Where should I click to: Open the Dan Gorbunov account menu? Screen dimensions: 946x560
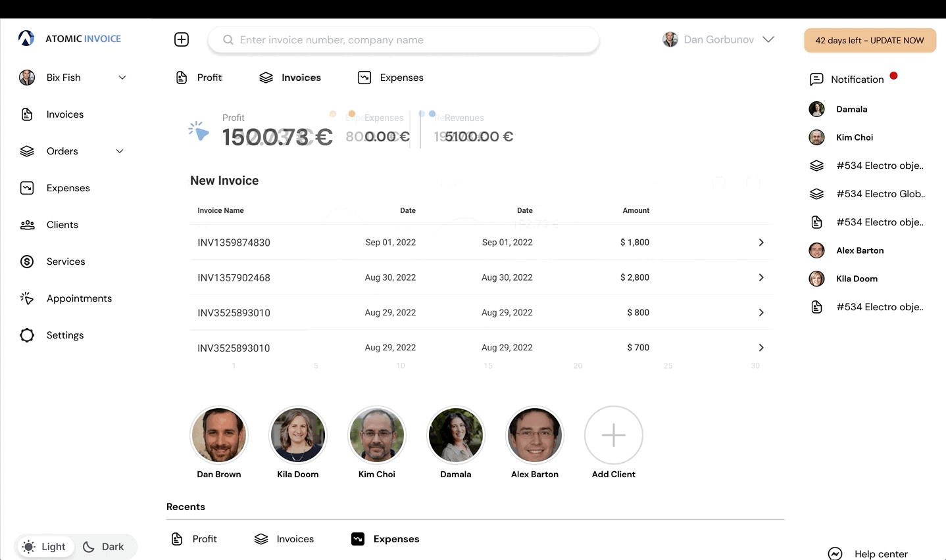(719, 39)
